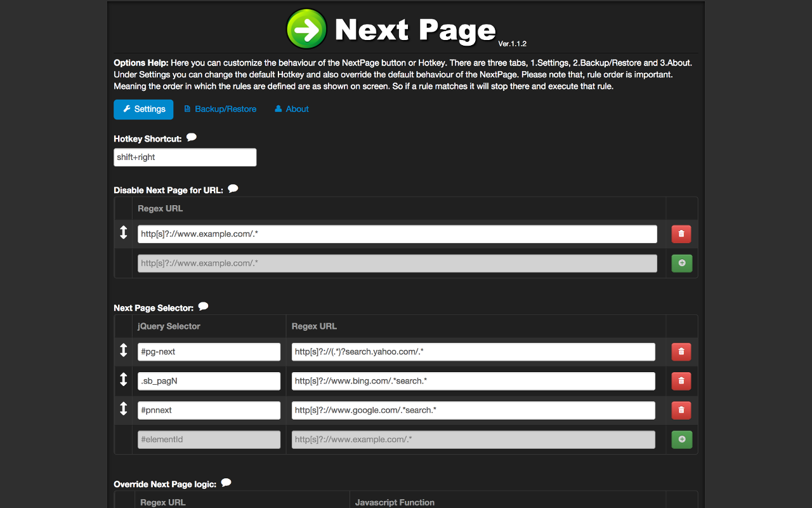Viewport: 812px width, 508px height.
Task: Click the Next Page title text
Action: 415,29
